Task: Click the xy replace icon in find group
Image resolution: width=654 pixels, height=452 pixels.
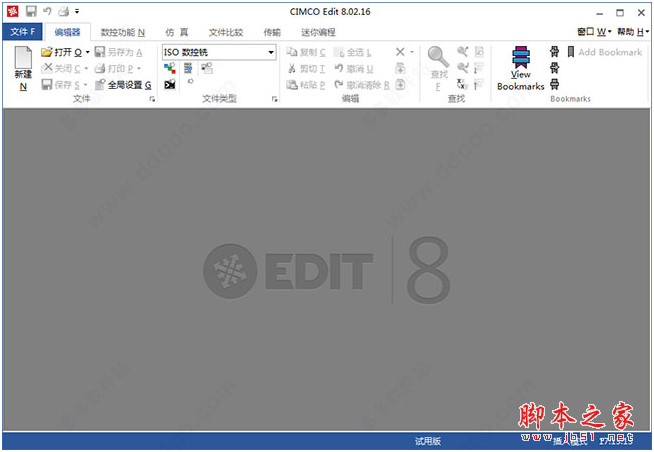Action: pyautogui.click(x=462, y=85)
